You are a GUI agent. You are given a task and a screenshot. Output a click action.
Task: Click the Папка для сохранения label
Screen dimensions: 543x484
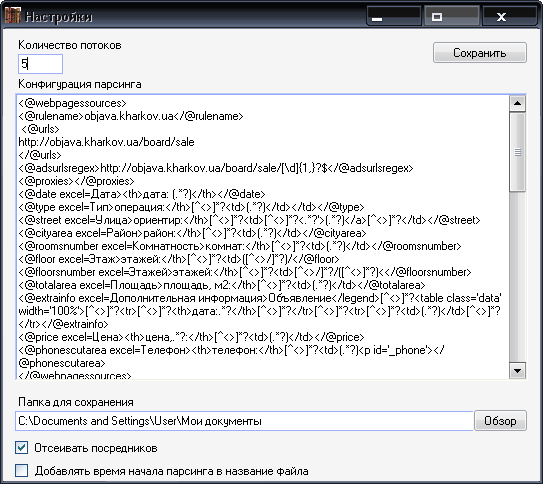76,402
